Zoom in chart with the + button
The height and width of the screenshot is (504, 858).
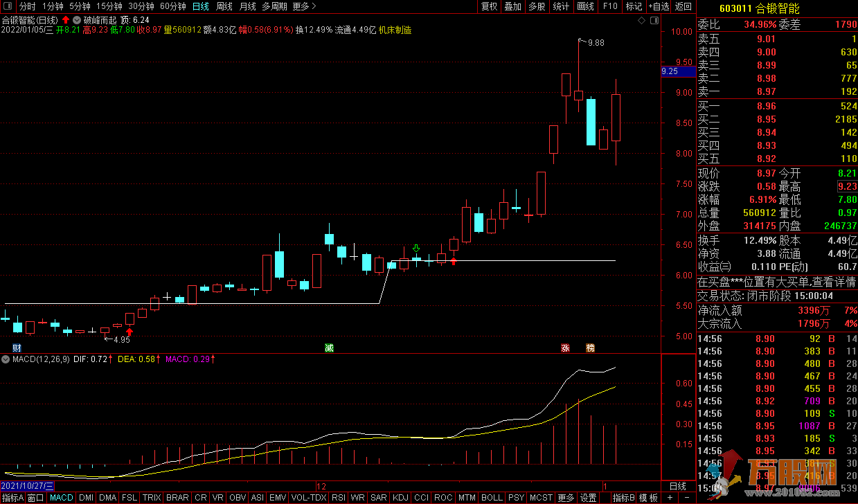click(x=670, y=498)
